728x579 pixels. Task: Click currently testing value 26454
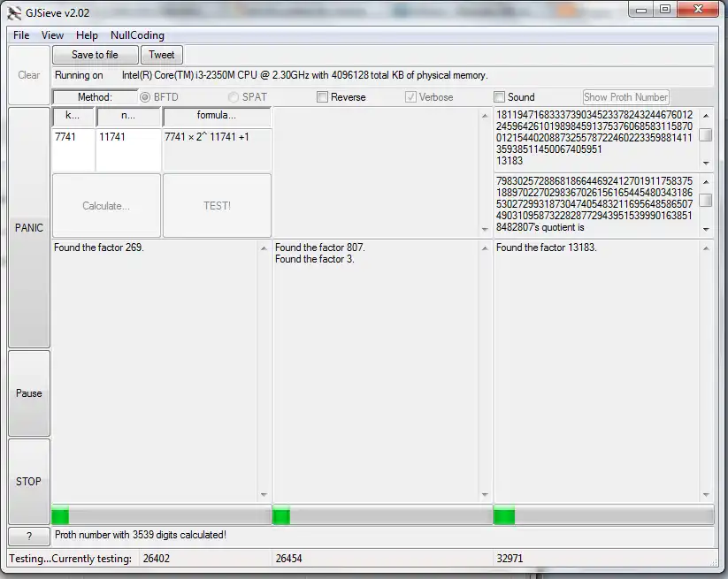point(288,559)
